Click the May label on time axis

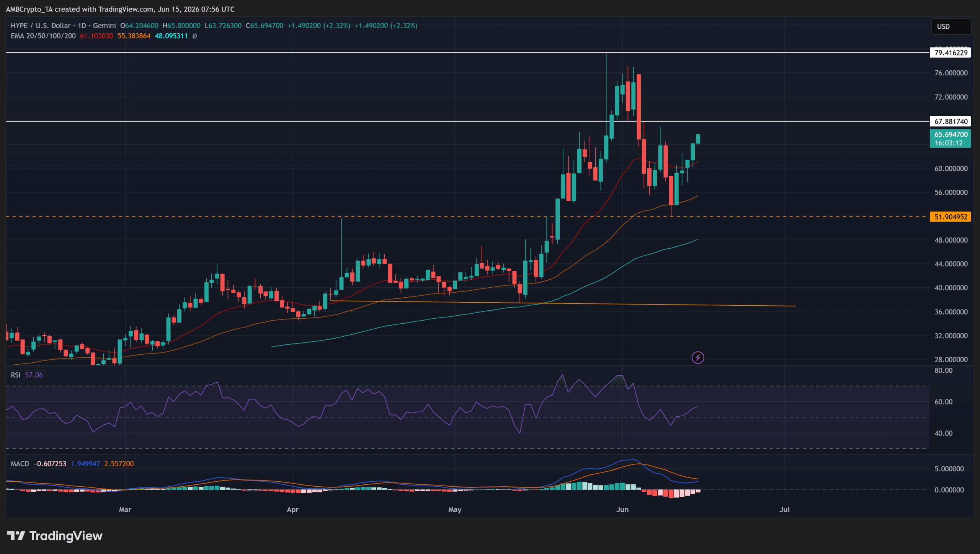coord(455,510)
